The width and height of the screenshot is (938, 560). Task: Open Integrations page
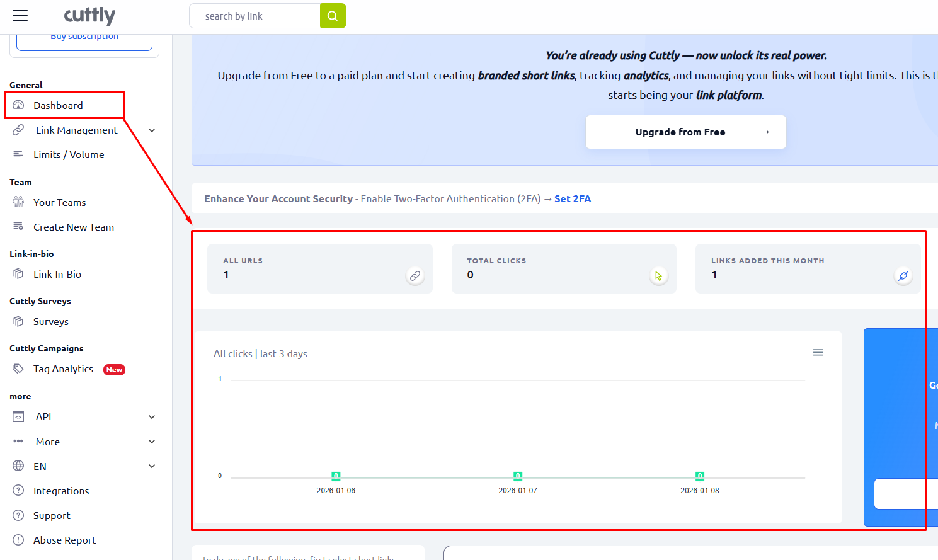pyautogui.click(x=61, y=491)
